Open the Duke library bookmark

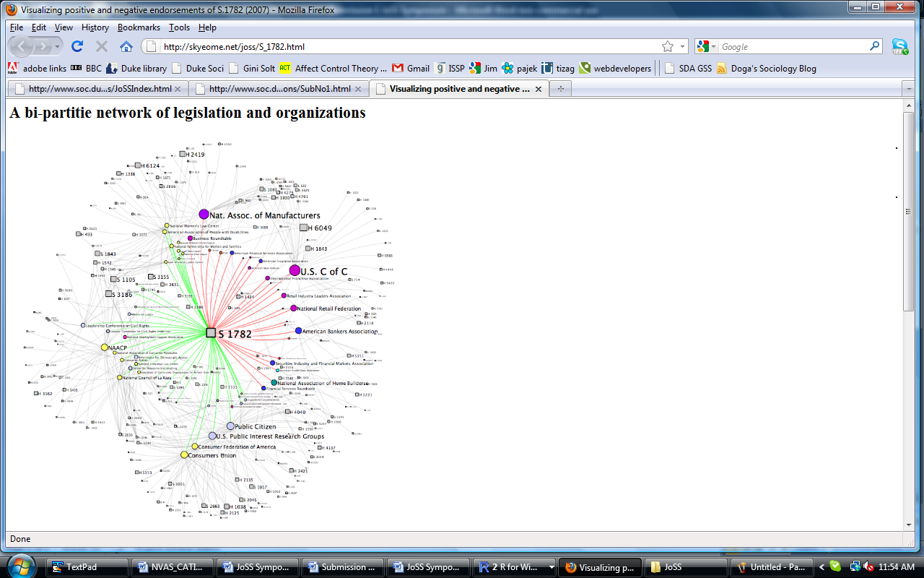[x=136, y=69]
